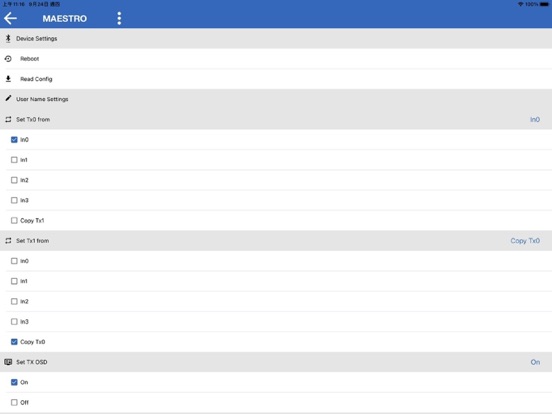
Task: Go back using the arrow icon
Action: click(10, 18)
